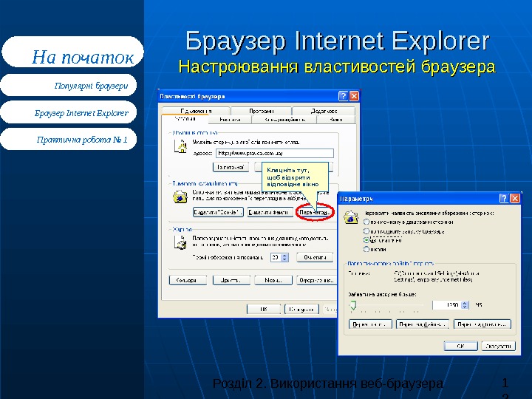Viewport: 532px width, 399px height.
Task: Click Скасувати in the Параметри dialog
Action: pyautogui.click(x=499, y=346)
